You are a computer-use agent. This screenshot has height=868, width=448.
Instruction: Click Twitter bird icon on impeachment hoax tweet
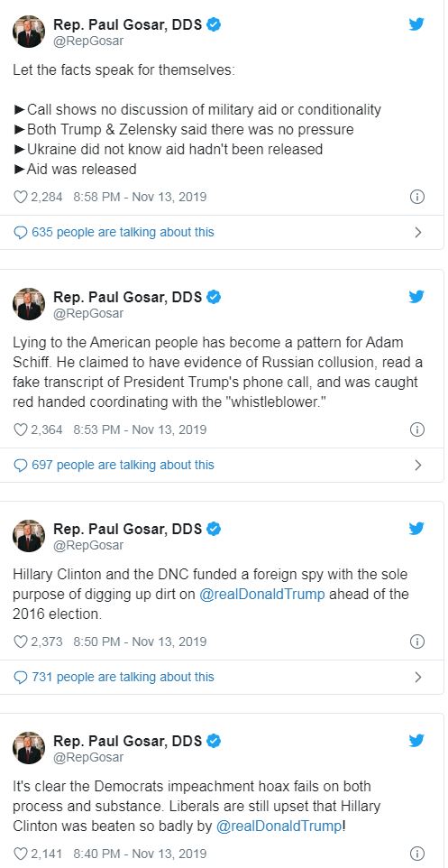(416, 740)
